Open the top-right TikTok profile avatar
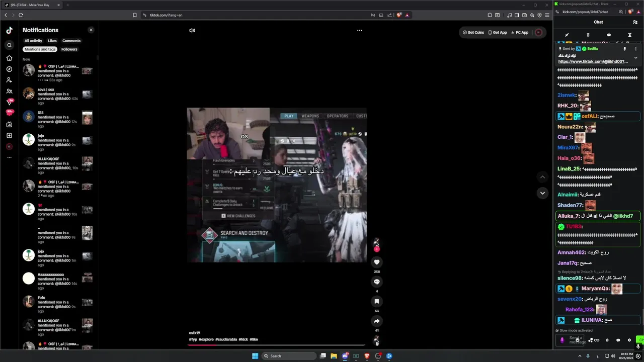This screenshot has height=362, width=644. coord(538,32)
